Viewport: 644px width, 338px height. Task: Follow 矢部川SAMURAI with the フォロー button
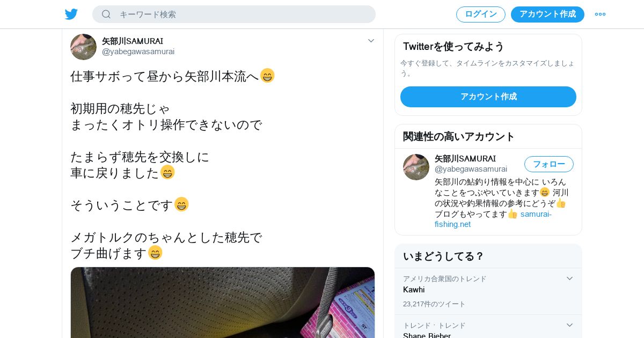click(549, 164)
